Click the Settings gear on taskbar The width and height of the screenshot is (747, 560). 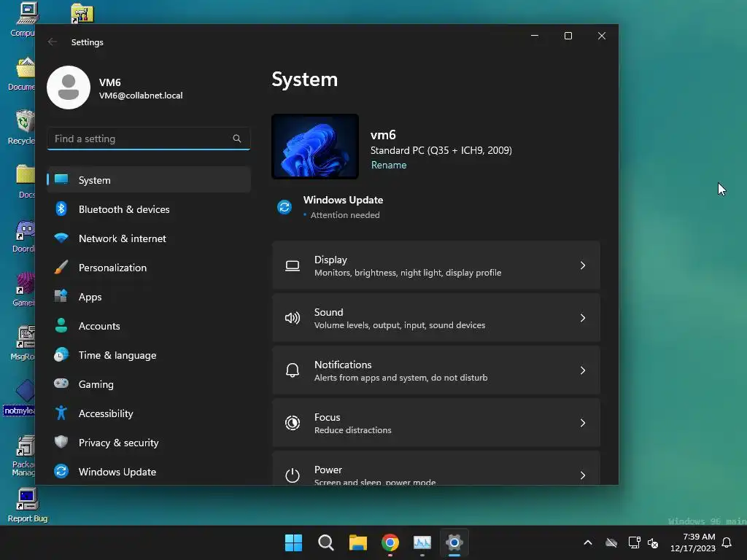click(x=454, y=542)
